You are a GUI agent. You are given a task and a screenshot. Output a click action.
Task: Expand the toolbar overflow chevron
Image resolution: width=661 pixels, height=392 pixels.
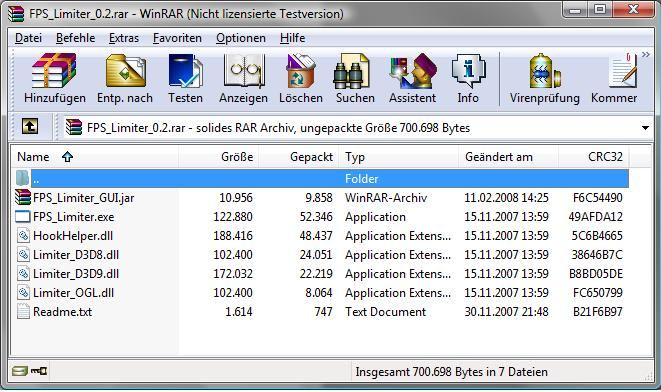click(x=645, y=54)
